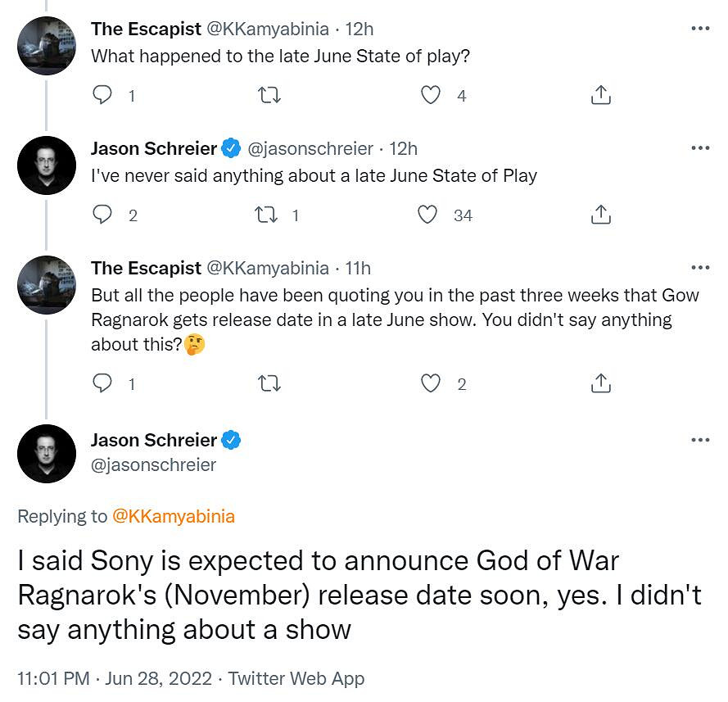Image resolution: width=728 pixels, height=702 pixels.
Task: Retweet the Gow Ragnarok quoting tweet
Action: pyautogui.click(x=269, y=383)
